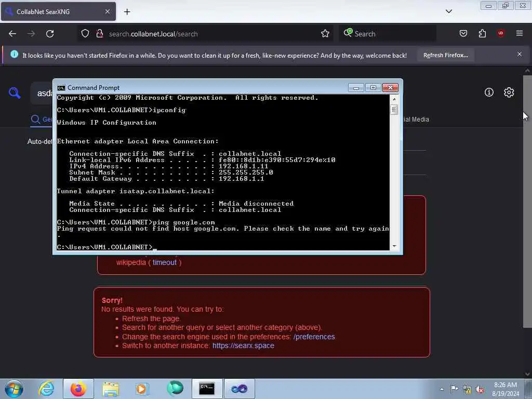Image resolution: width=532 pixels, height=399 pixels.
Task: Expand the list-all-tabs chevron
Action: (449, 11)
